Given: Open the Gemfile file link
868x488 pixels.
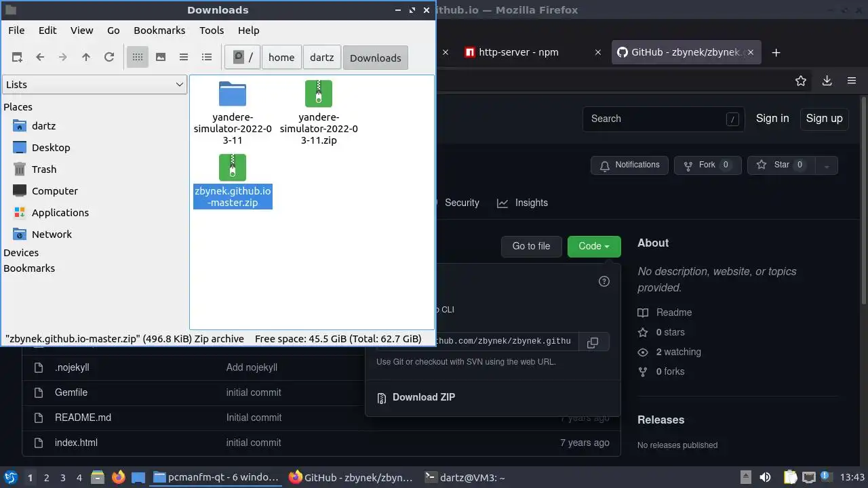Looking at the screenshot, I should point(71,392).
